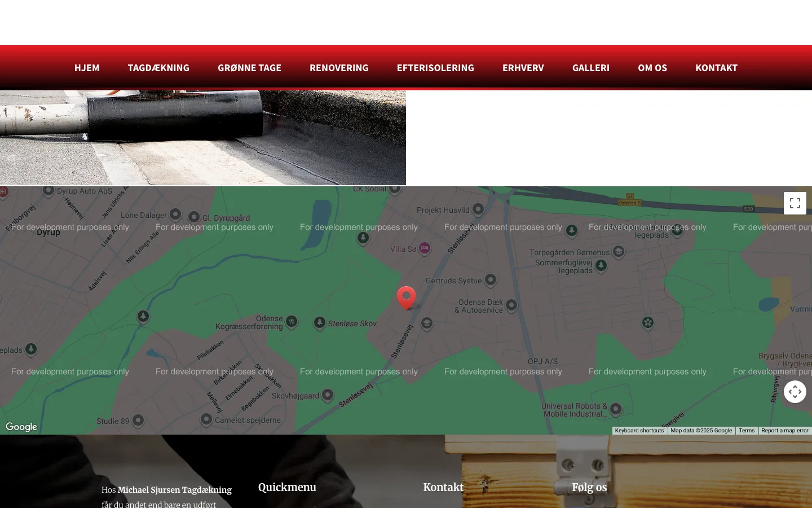Image resolution: width=812 pixels, height=508 pixels.
Task: Open the Tagdækning menu item
Action: [158, 68]
